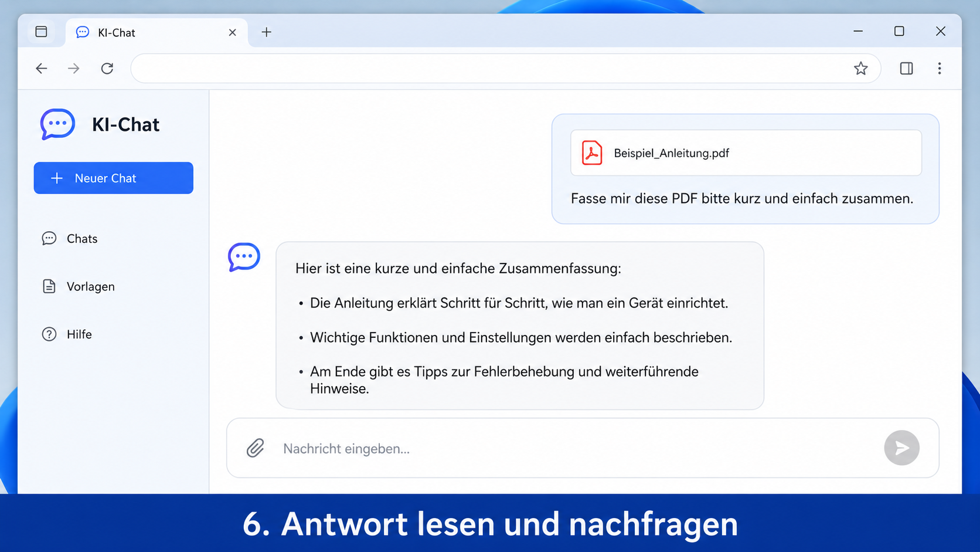
Task: Click the red PDF file icon
Action: tap(592, 153)
